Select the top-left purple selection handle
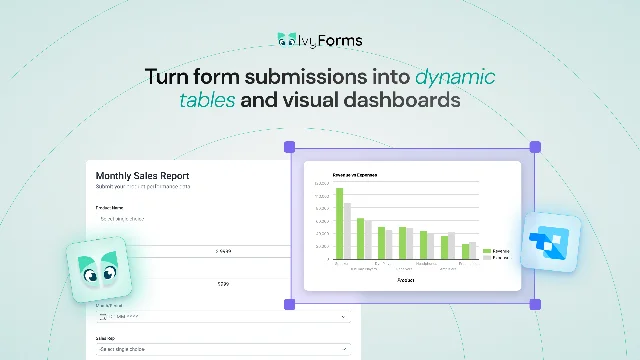640x360 pixels. click(289, 147)
